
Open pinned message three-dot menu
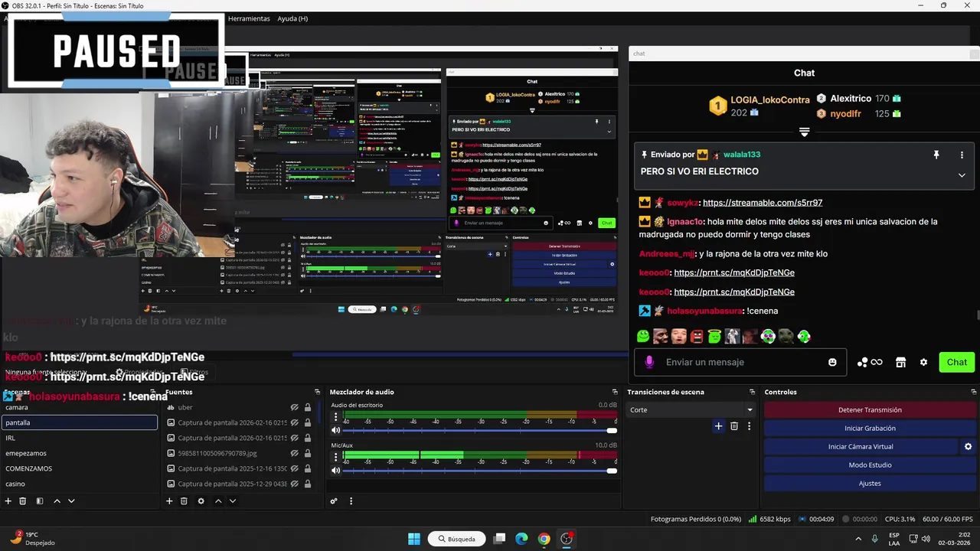[x=962, y=155]
